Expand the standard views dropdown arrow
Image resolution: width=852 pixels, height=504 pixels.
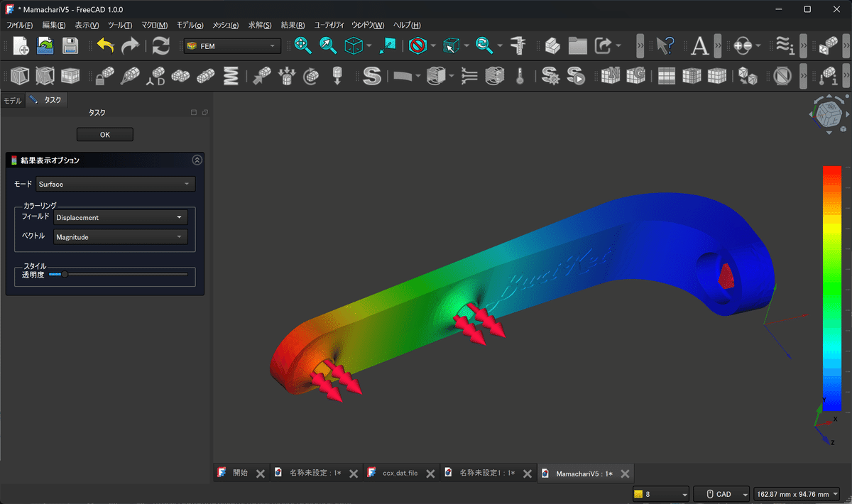click(x=368, y=46)
